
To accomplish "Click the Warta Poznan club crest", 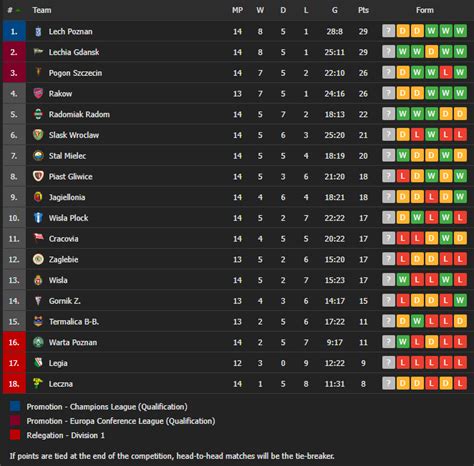I will (x=38, y=342).
